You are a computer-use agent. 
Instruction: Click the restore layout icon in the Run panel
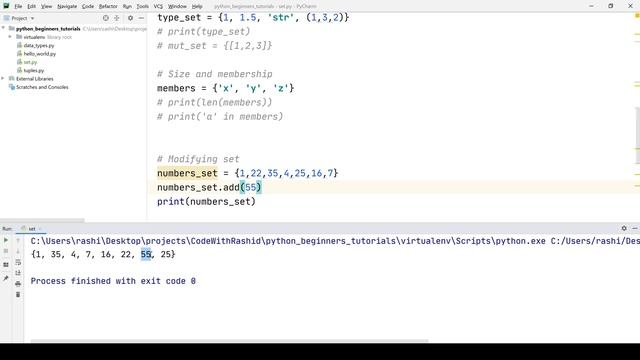click(6, 265)
